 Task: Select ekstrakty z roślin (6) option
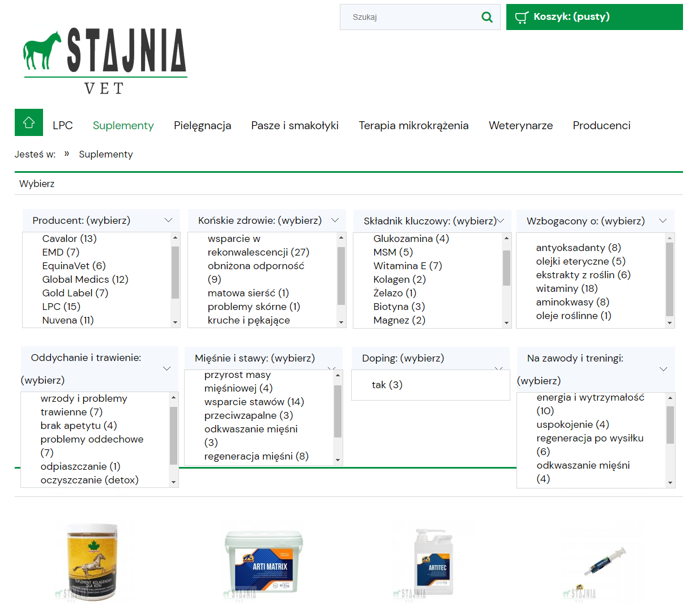point(583,275)
